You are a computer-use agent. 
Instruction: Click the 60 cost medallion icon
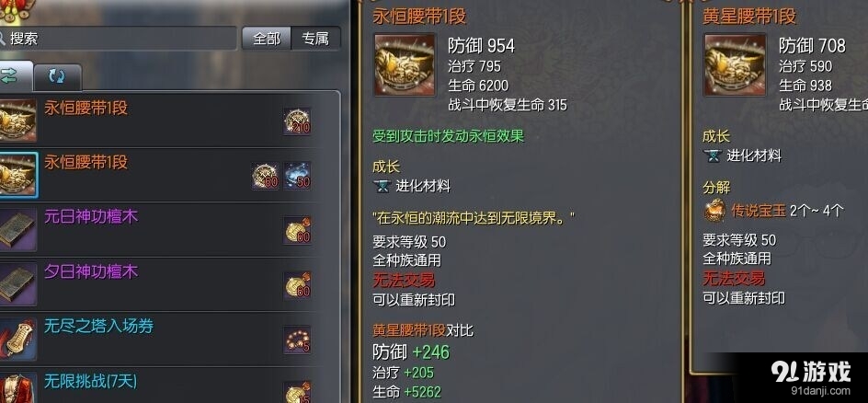pyautogui.click(x=266, y=176)
